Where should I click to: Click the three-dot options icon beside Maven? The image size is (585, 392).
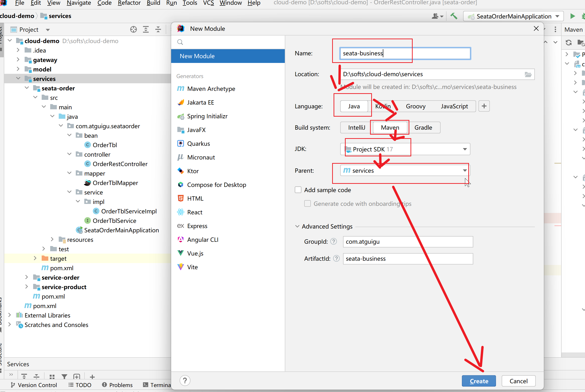(x=555, y=30)
